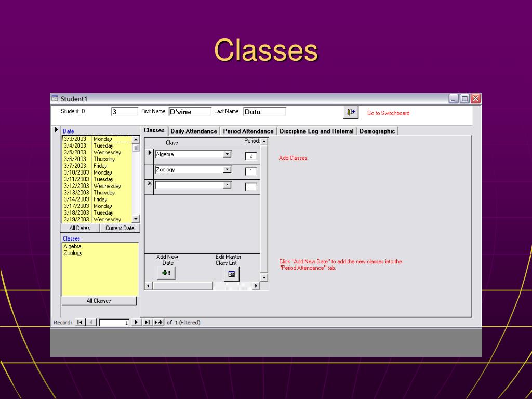Click the record number box
Image resolution: width=532 pixels, height=399 pixels.
[x=114, y=323]
